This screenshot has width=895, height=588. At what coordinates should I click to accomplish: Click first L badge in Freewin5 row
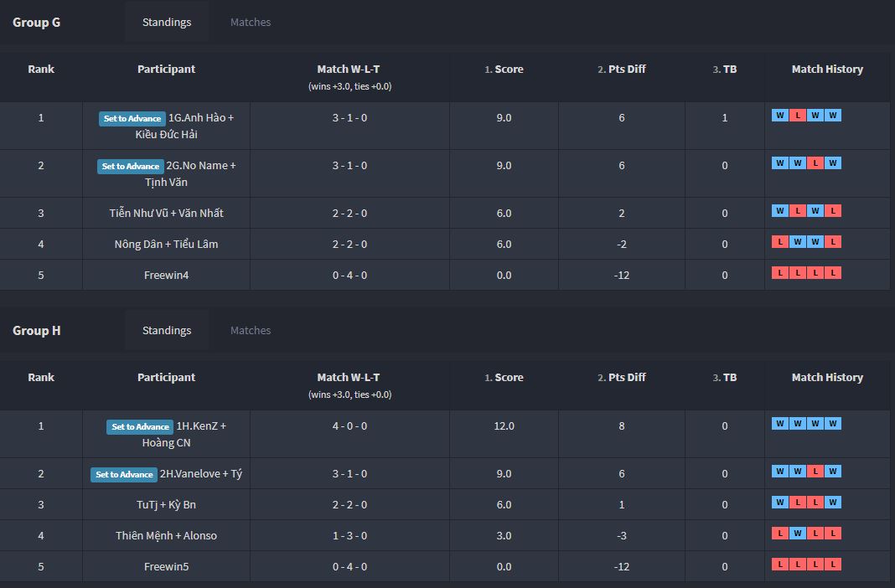coord(779,564)
